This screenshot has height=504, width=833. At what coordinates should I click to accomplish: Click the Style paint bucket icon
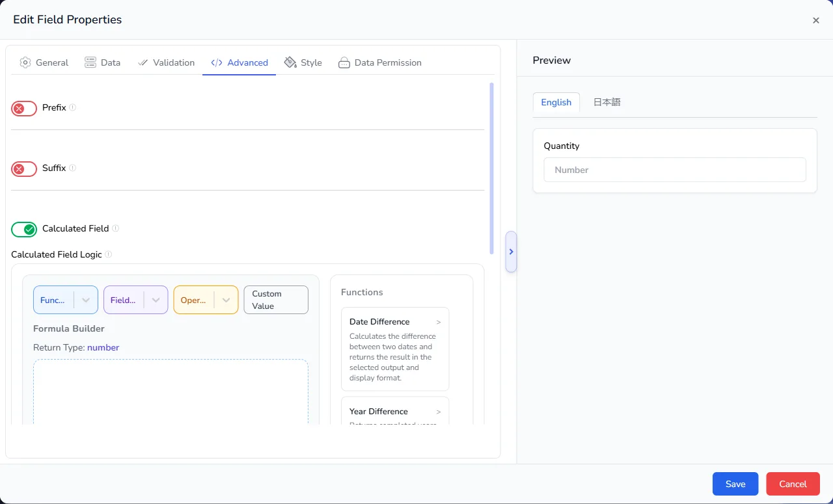coord(290,62)
